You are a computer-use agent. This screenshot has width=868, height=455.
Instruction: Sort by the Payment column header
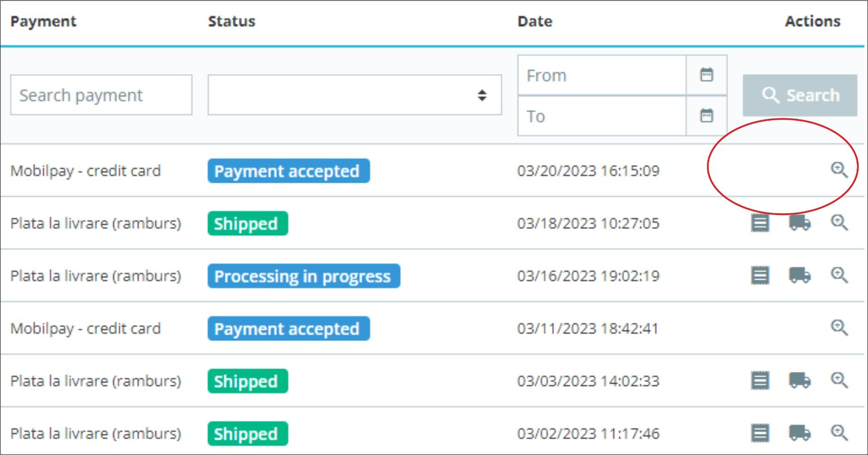point(43,21)
